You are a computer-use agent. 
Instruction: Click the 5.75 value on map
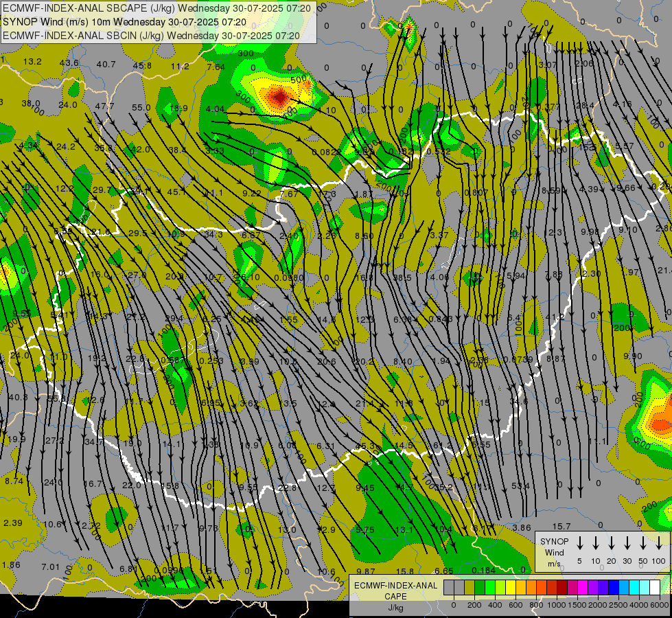365,529
